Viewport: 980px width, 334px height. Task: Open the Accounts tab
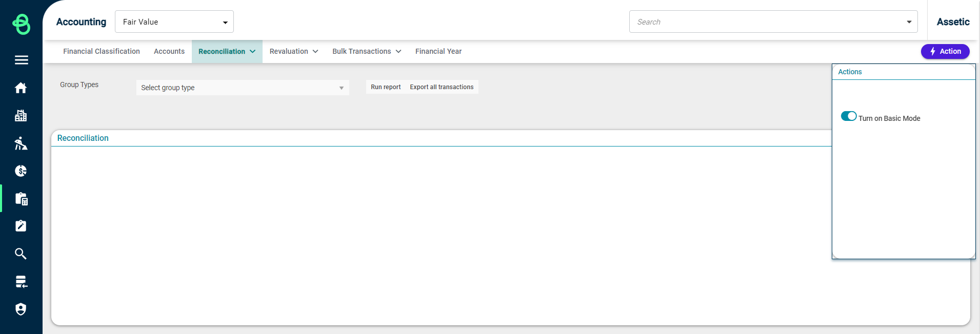pos(169,51)
